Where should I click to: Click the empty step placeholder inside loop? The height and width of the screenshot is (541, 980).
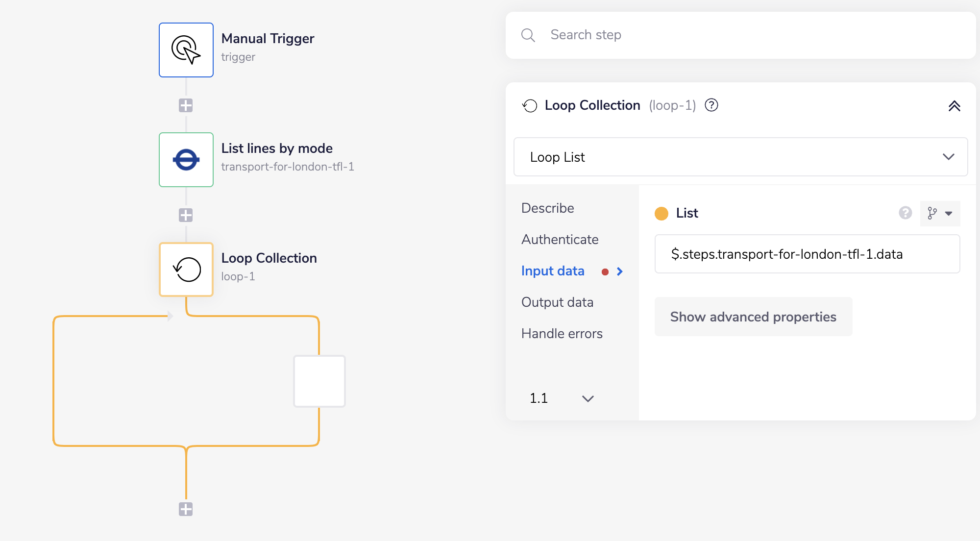[x=319, y=381]
